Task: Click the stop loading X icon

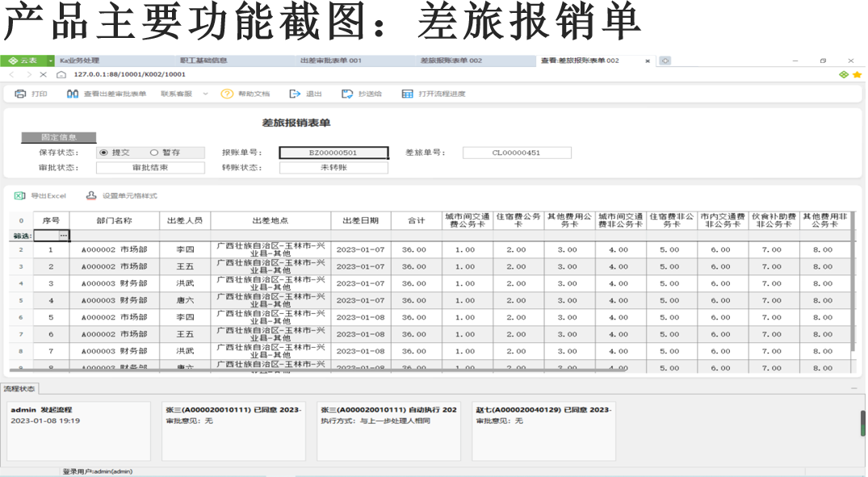Action: coord(43,74)
